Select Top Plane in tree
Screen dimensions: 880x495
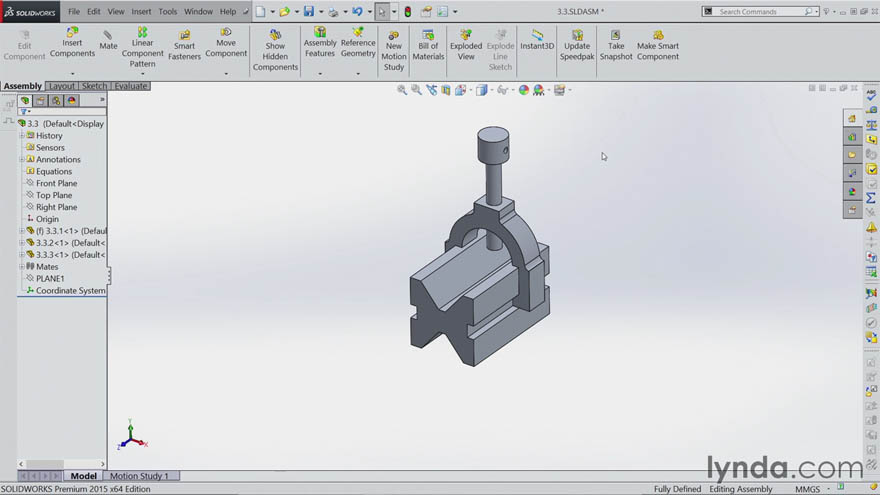click(54, 195)
